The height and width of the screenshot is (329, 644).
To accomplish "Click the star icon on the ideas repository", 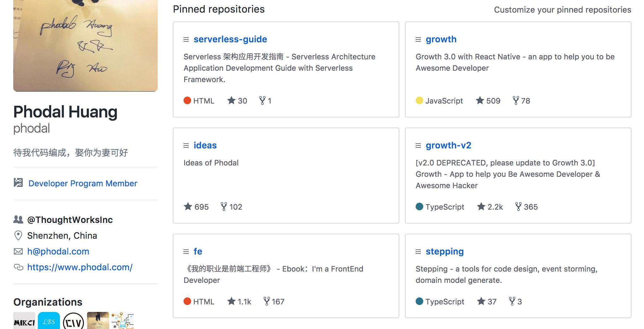I will [x=188, y=206].
